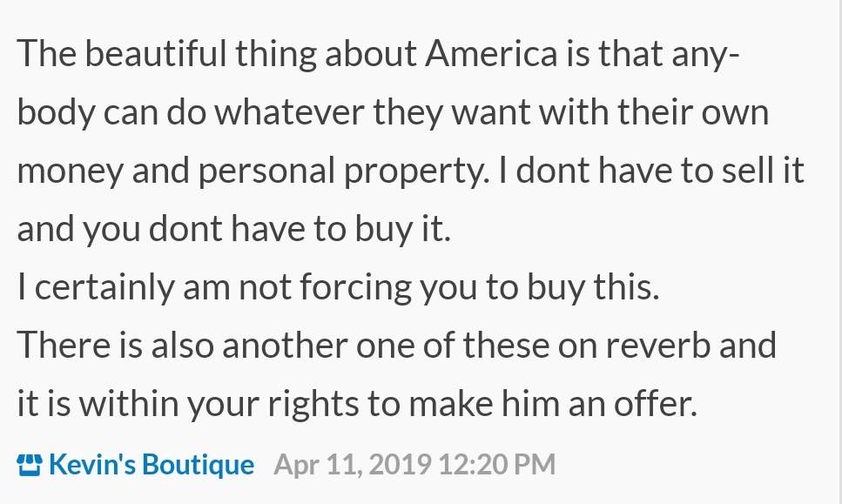
Task: Click the phrase "I dont have to sell it"
Action: tap(650, 171)
